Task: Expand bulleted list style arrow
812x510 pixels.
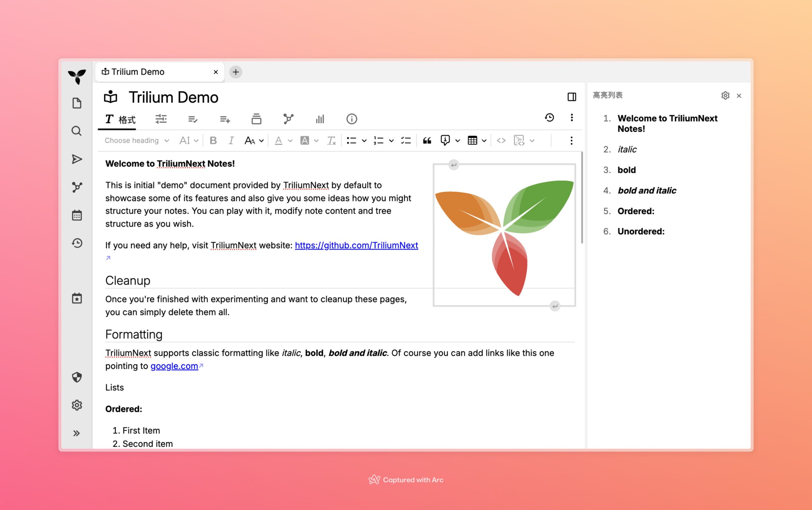Action: click(364, 141)
